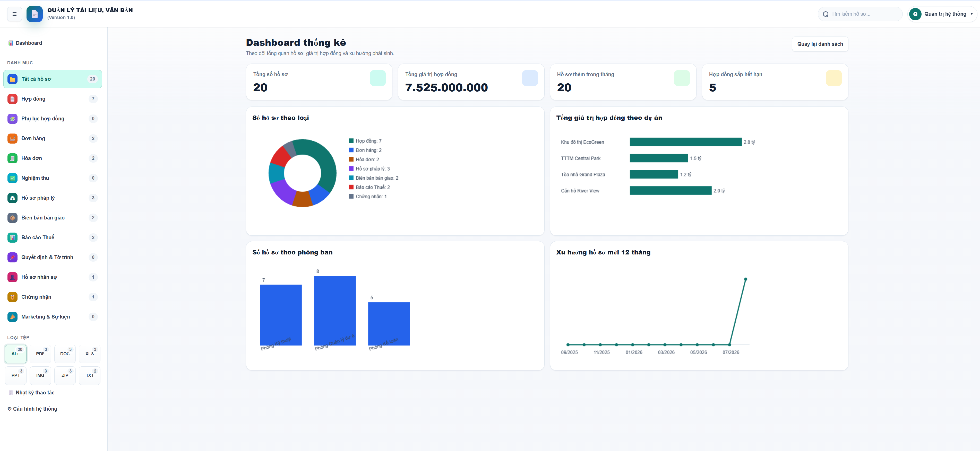Click the Hồ sơ nhân sự person icon
The height and width of the screenshot is (451, 980).
pos(13,277)
